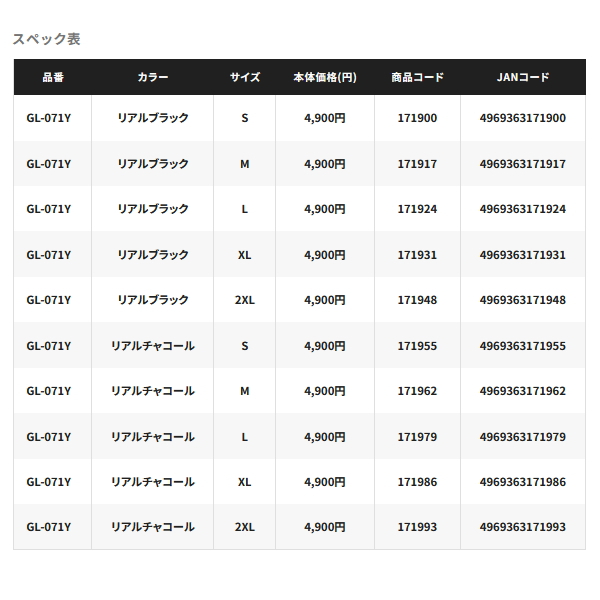Click product code 171948
This screenshot has width=600, height=600.
coord(417,300)
